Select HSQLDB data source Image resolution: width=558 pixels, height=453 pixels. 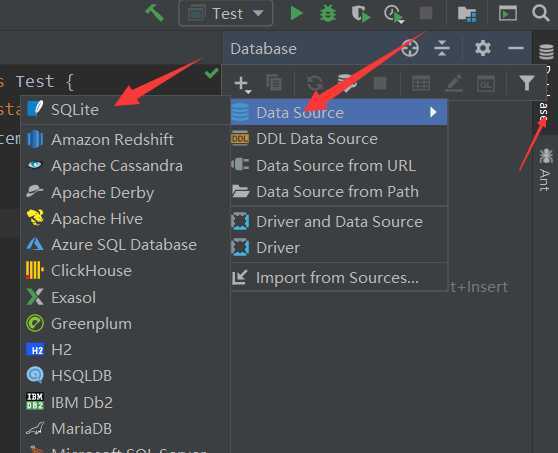click(125, 376)
